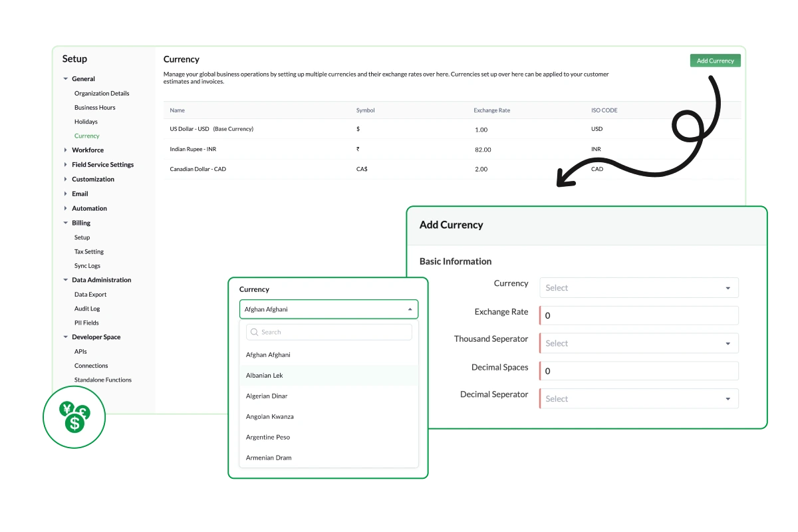Open the Audit Log page
This screenshot has height=532, width=798.
tap(87, 309)
